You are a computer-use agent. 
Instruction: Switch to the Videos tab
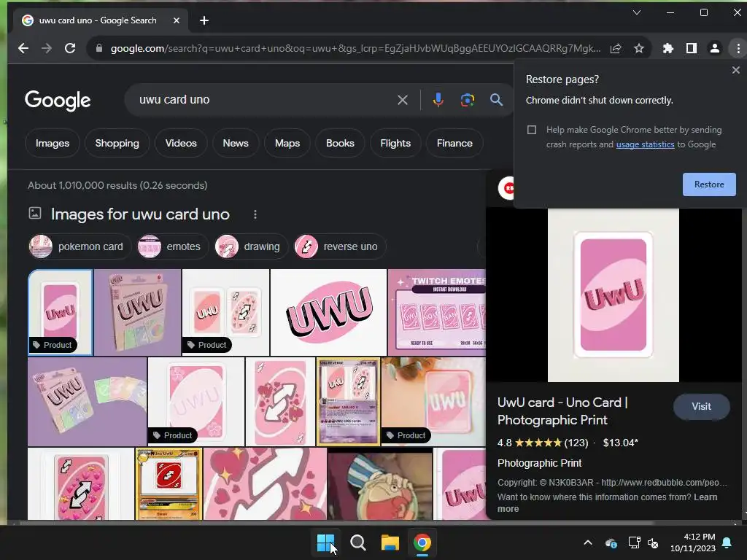click(181, 143)
